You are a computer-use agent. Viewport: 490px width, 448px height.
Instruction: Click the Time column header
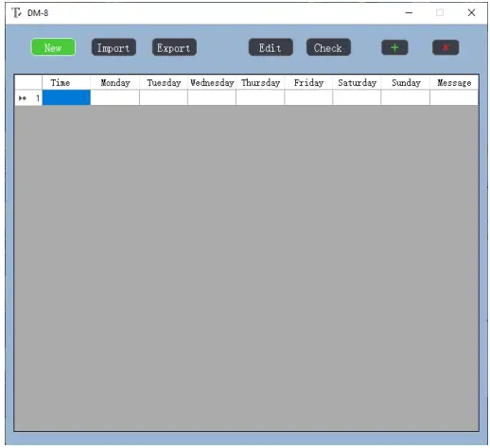coord(66,83)
